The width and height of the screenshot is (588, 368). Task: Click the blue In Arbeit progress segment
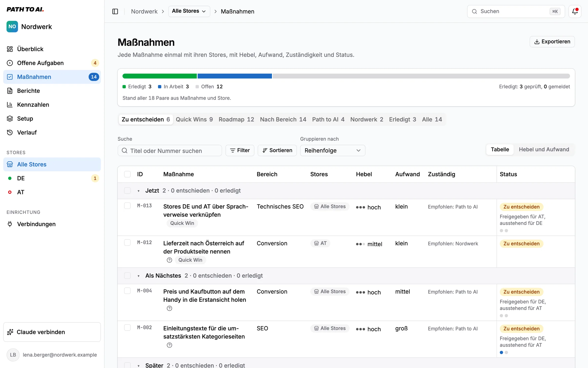point(235,76)
